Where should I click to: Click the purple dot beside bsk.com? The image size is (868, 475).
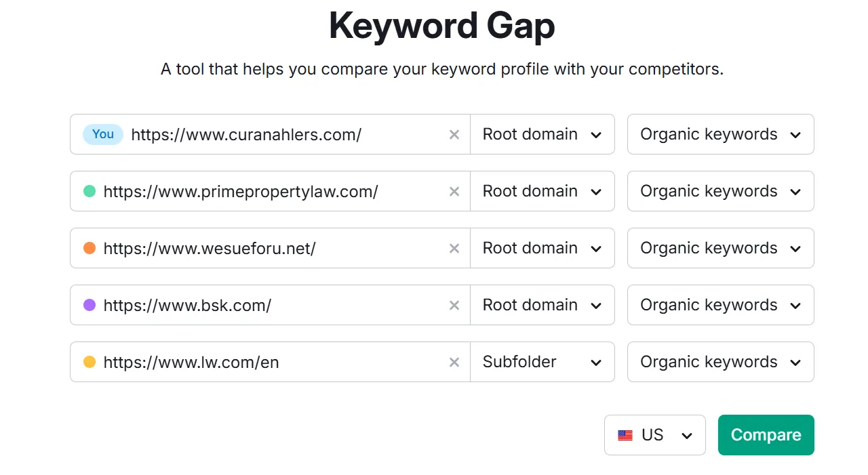point(90,306)
